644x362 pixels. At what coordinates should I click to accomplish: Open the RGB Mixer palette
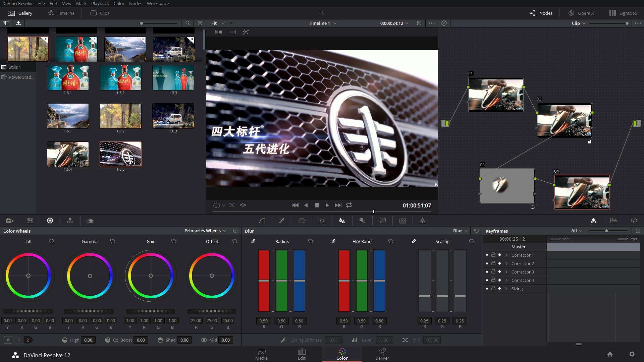tap(70, 221)
